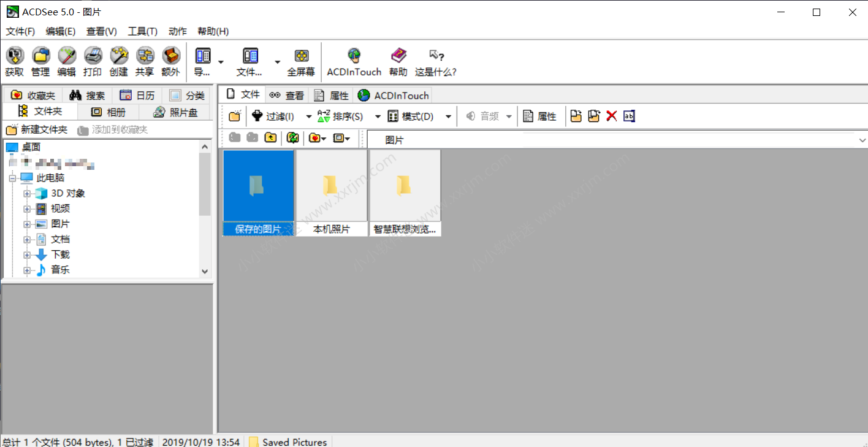The height and width of the screenshot is (447, 868).
Task: Expand the 音乐 tree node
Action: tap(27, 270)
